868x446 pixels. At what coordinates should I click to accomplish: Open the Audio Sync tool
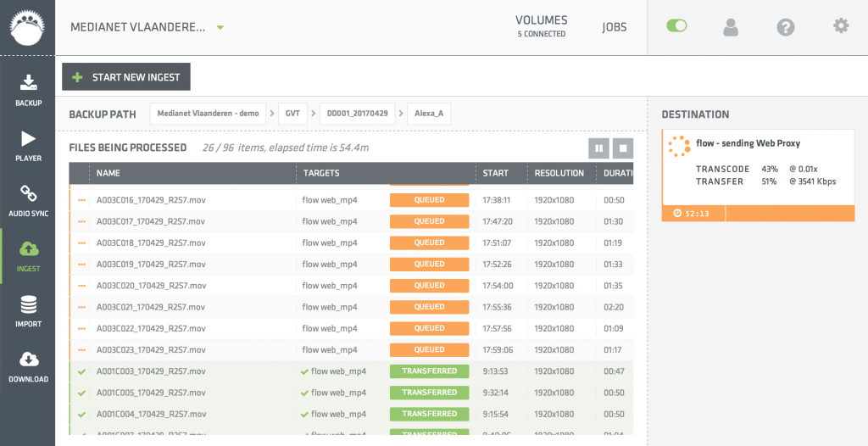pos(28,200)
